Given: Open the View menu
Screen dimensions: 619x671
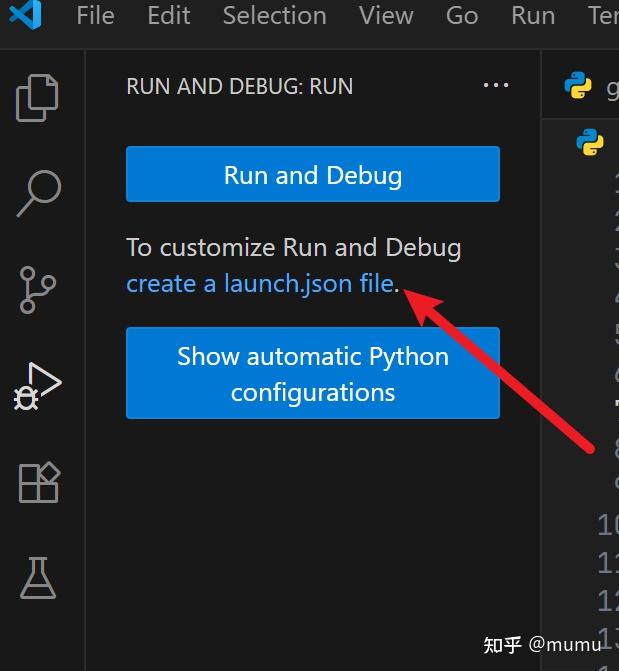Looking at the screenshot, I should click(x=386, y=16).
